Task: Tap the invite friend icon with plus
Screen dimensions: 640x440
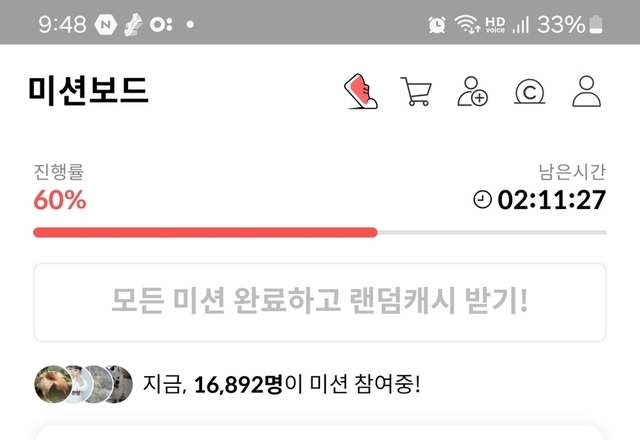Action: coord(472,91)
